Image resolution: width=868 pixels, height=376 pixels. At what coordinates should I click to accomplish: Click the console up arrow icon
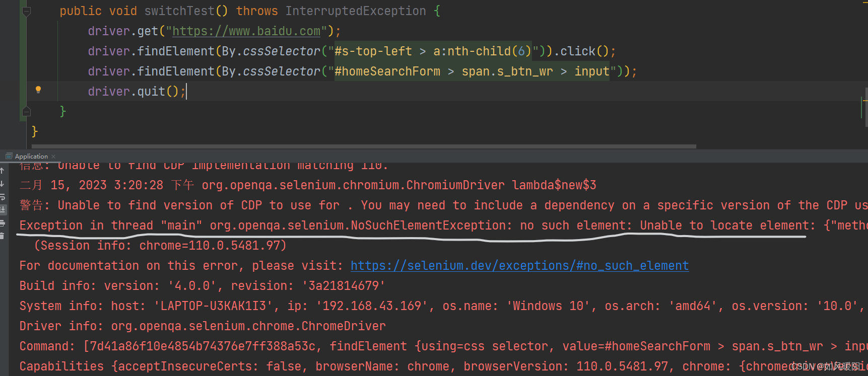[x=3, y=171]
